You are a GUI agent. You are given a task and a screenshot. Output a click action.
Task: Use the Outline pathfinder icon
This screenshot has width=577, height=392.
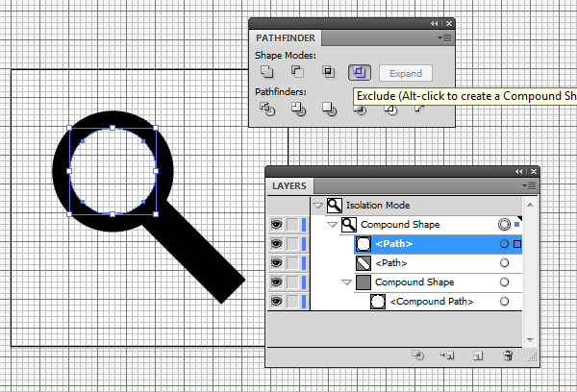click(390, 110)
